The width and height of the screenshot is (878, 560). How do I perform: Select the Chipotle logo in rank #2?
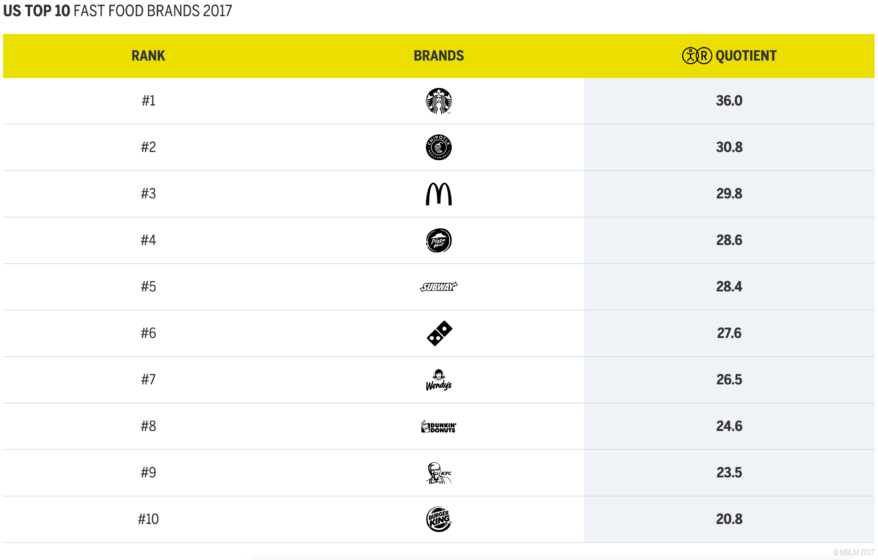pos(438,147)
